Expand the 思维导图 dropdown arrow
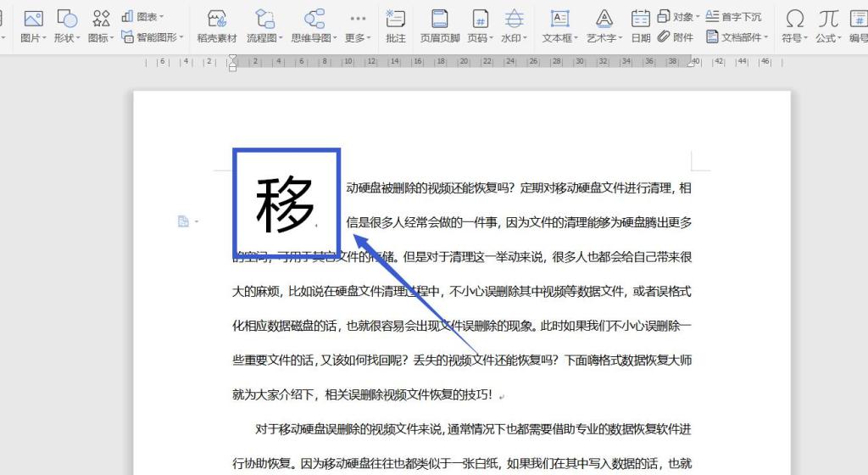 click(x=336, y=38)
